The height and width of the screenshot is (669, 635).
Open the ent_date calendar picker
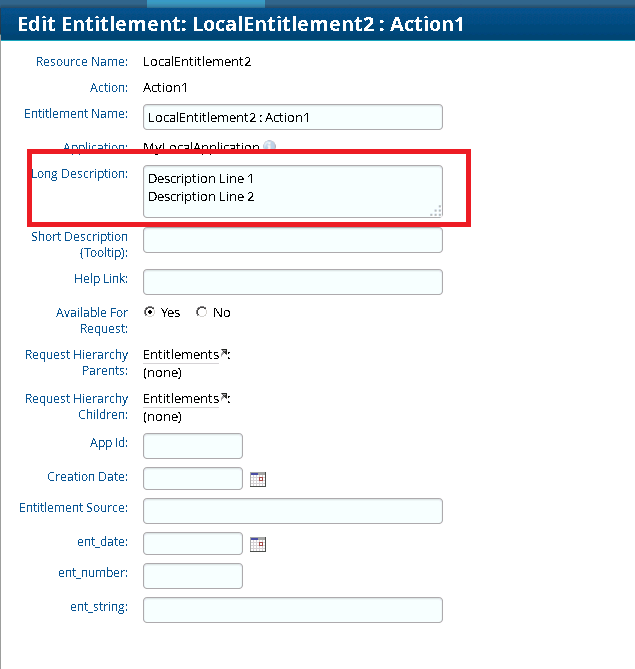pyautogui.click(x=258, y=545)
